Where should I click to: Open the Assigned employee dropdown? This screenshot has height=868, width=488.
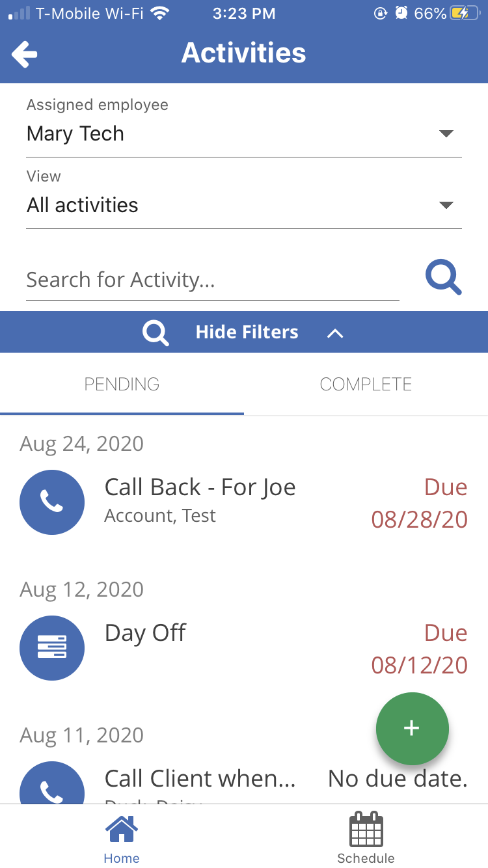(x=445, y=134)
